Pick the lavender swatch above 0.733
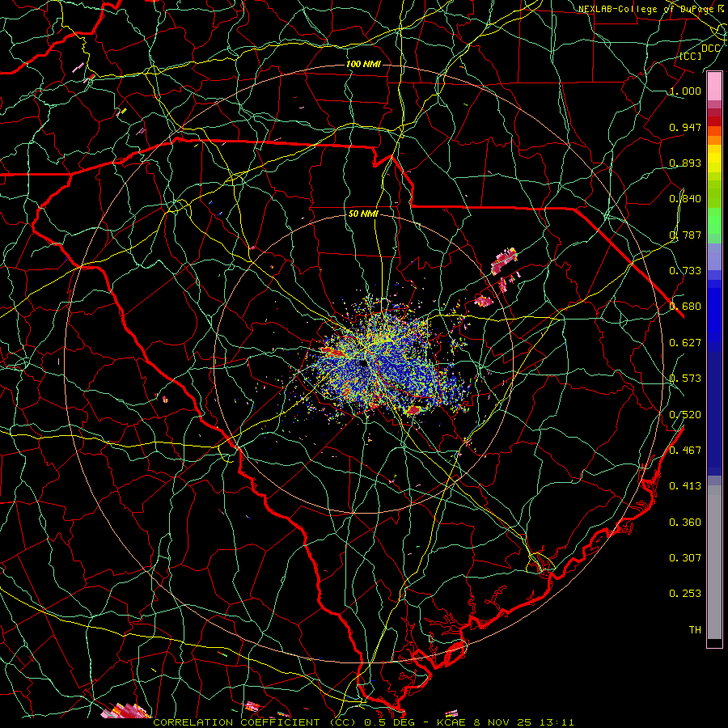Viewport: 728px width, 728px height. (x=714, y=256)
